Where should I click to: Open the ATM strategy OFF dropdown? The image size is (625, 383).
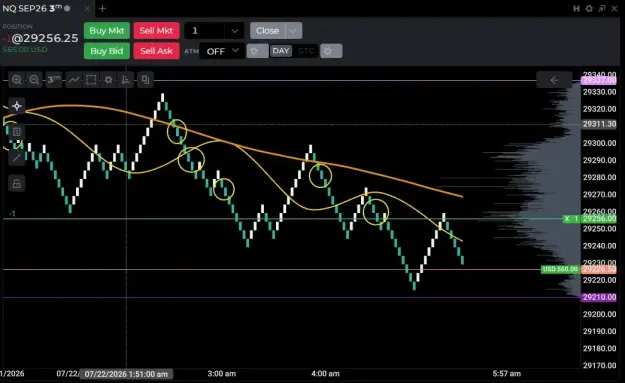(222, 51)
